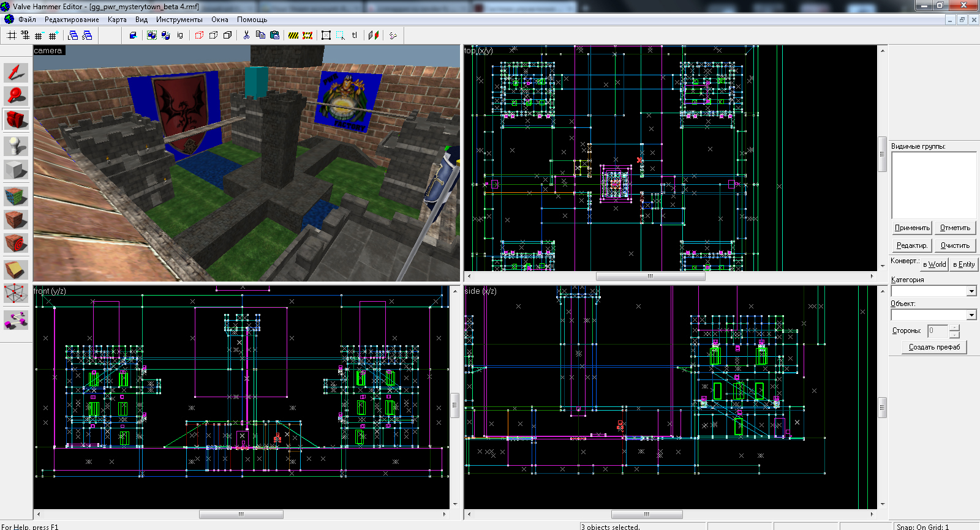This screenshot has width=980, height=530.
Task: Open the Инструменты menu
Action: click(179, 20)
